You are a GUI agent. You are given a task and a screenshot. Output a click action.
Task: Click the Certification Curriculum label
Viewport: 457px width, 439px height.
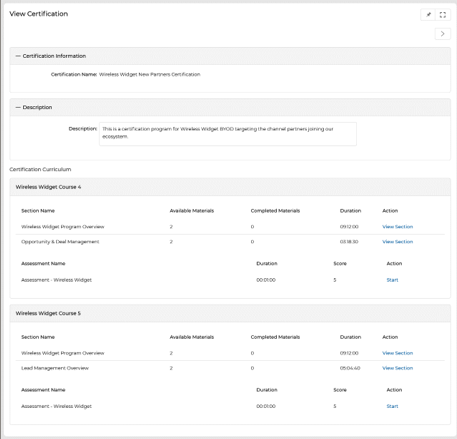(40, 169)
